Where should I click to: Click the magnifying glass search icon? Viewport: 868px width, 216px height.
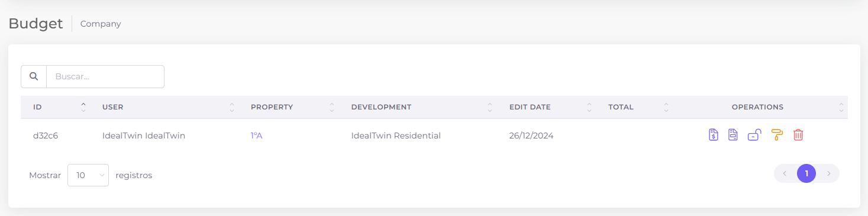(34, 76)
